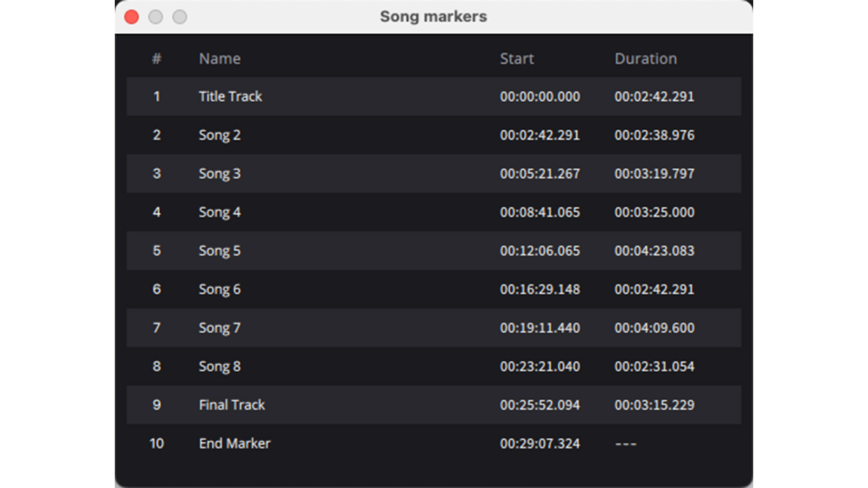Select the Song 7 marker row
This screenshot has height=488, width=868.
338,328
